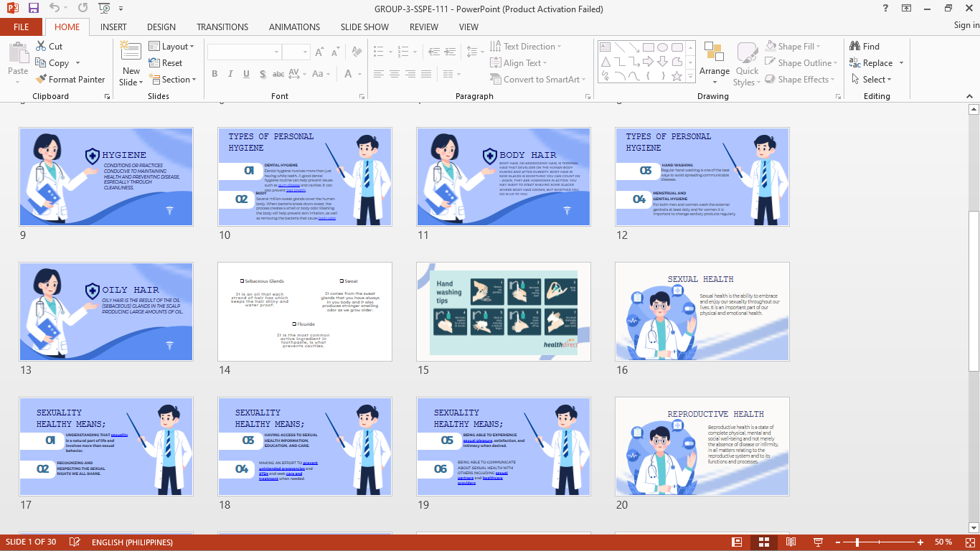This screenshot has height=551, width=980.
Task: Click the vertical scrollbar down arrow
Action: pos(974,527)
